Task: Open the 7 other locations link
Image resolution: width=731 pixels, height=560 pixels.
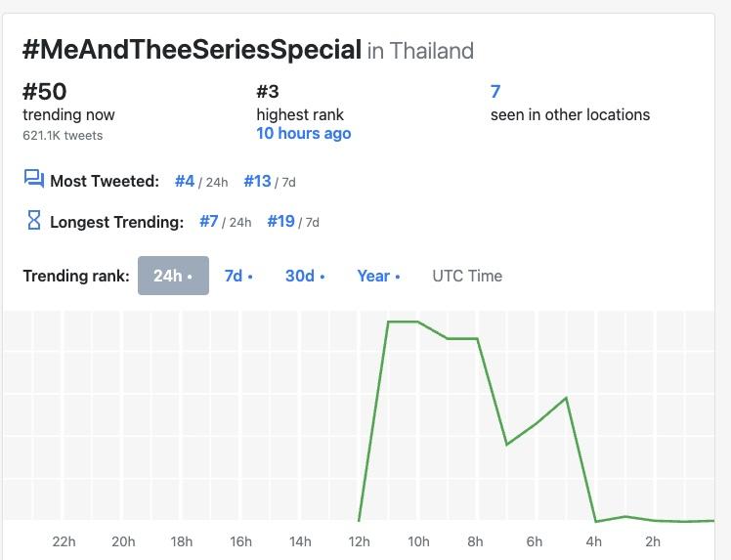Action: click(495, 91)
